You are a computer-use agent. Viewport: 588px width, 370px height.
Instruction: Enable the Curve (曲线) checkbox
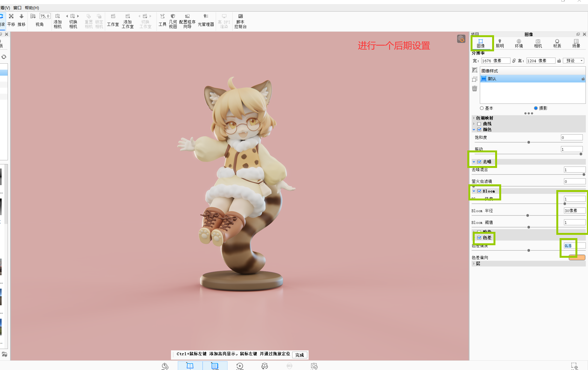click(x=479, y=124)
